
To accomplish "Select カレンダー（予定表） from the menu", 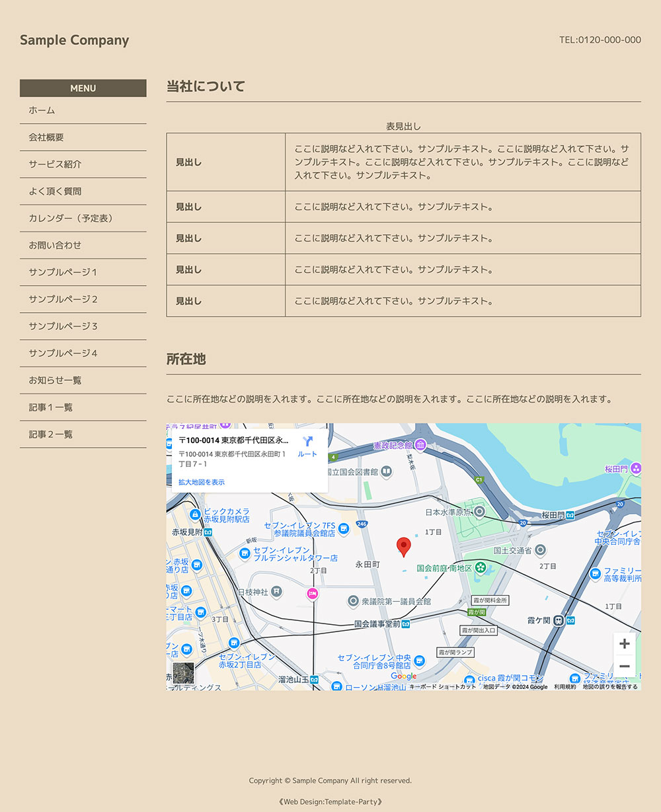I will (83, 218).
